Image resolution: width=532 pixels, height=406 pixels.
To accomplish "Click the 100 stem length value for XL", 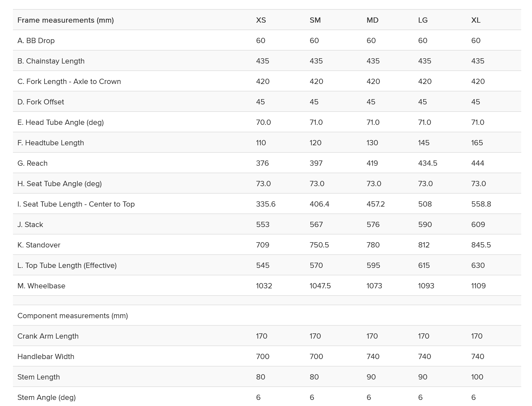I will pos(477,377).
